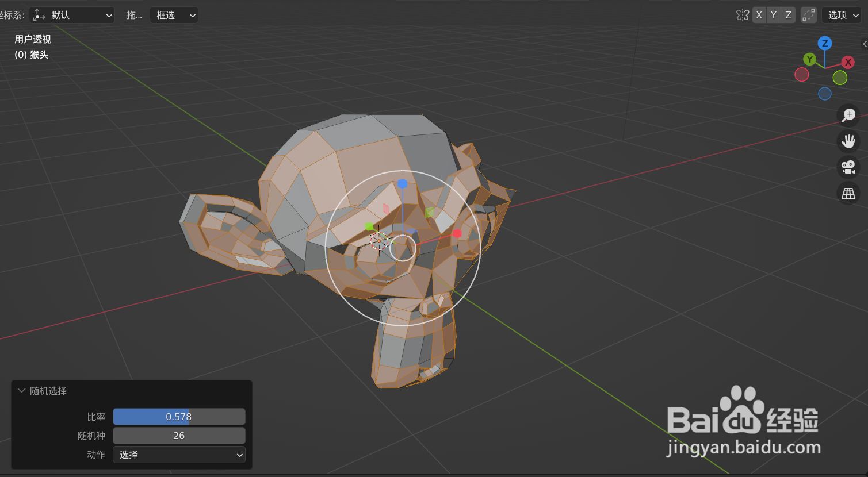Click the negative Y axis gizmo circle
The height and width of the screenshot is (477, 868).
pos(840,78)
